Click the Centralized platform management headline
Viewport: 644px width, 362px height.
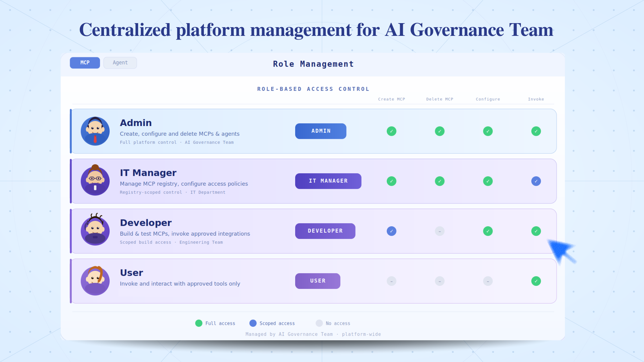[x=316, y=30]
